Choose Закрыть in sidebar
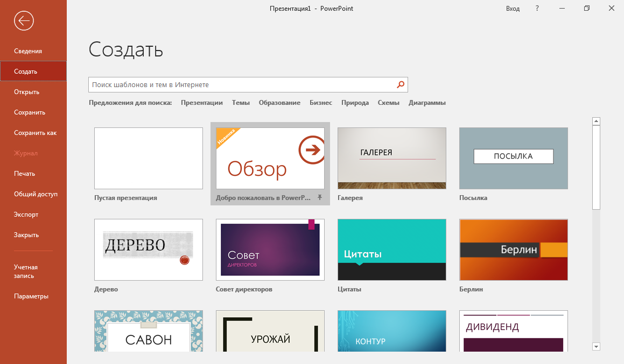This screenshot has height=364, width=624. point(33,235)
